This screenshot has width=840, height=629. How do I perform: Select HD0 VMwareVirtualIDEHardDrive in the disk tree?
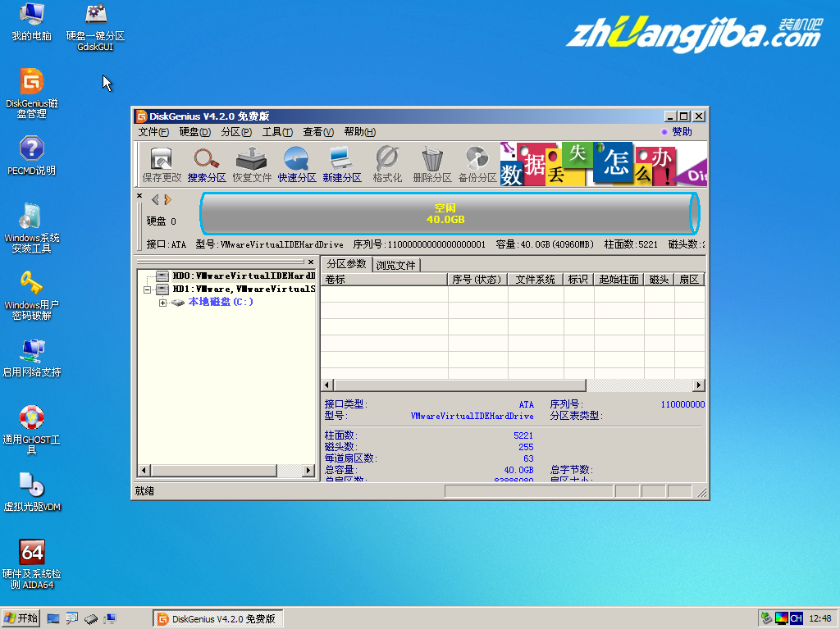(242, 276)
